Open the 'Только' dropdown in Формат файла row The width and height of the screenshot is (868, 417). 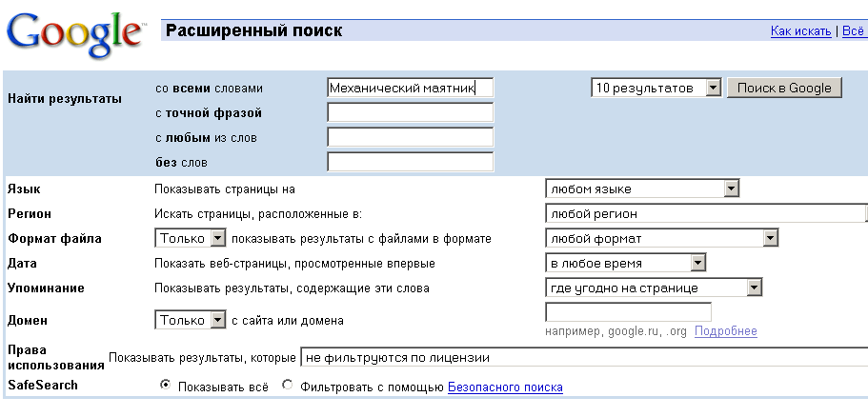point(191,238)
